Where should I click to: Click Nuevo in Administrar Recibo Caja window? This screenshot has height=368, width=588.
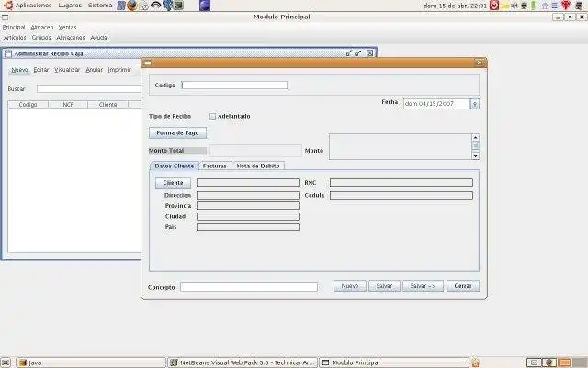19,70
